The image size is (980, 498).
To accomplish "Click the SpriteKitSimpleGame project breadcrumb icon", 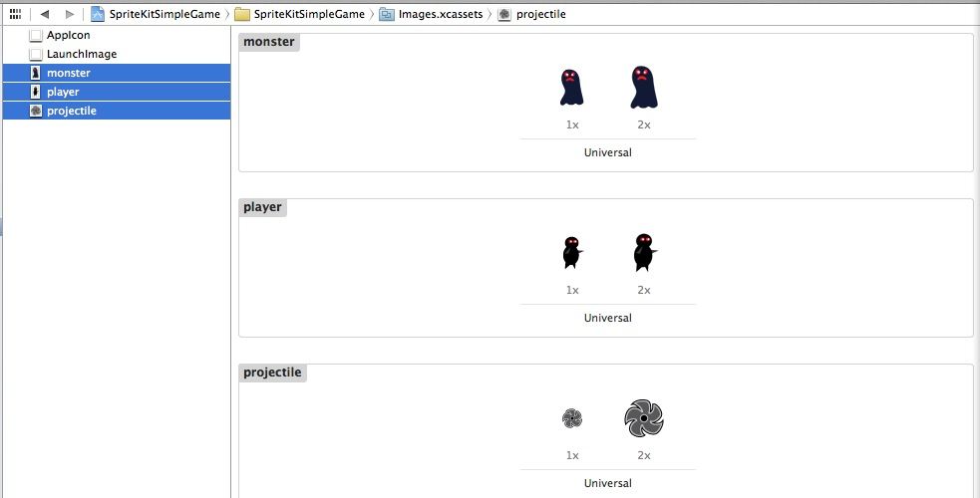I will 98,14.
